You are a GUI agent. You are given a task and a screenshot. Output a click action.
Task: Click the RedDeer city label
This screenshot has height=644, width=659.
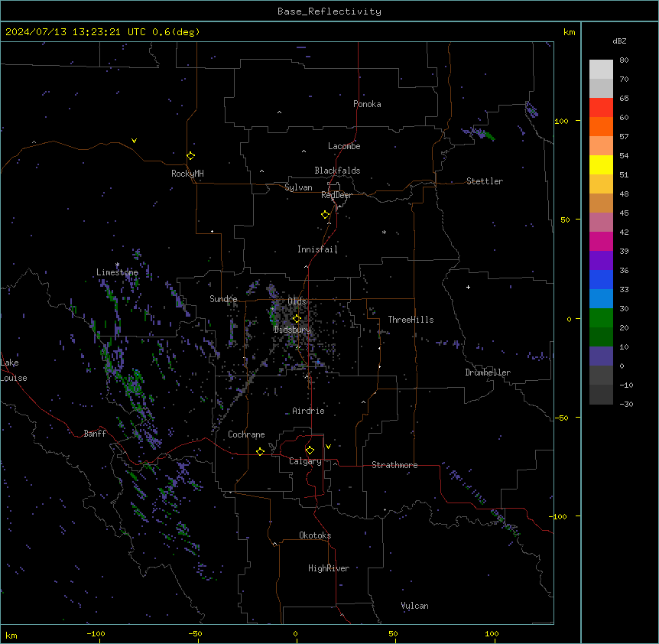(x=336, y=195)
